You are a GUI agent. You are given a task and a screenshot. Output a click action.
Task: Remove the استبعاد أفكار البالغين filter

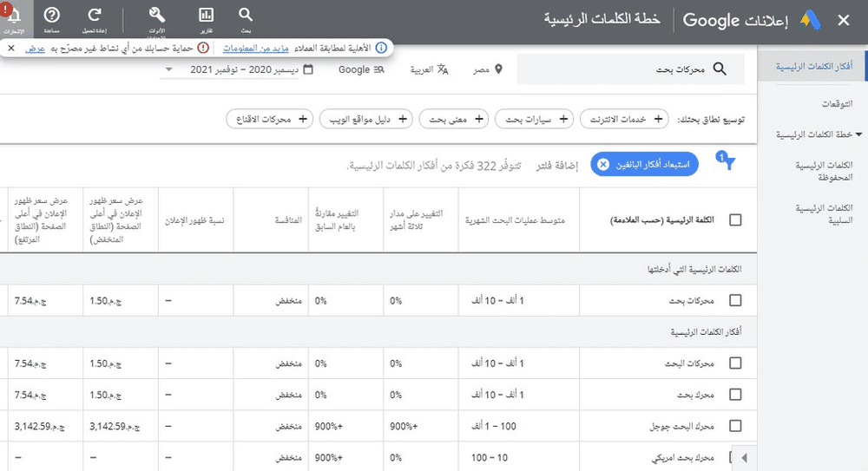pyautogui.click(x=603, y=165)
